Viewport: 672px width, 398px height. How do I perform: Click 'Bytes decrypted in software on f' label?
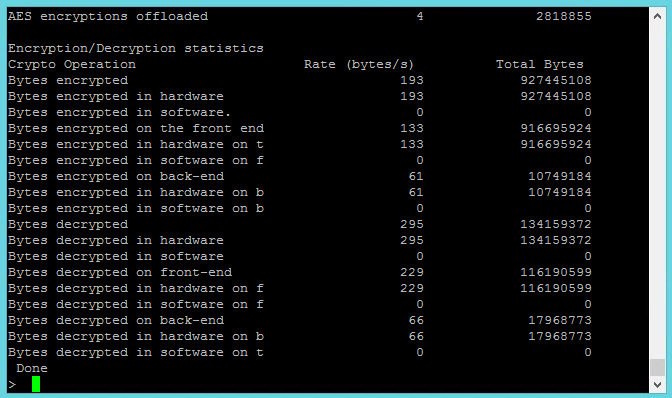pyautogui.click(x=136, y=304)
